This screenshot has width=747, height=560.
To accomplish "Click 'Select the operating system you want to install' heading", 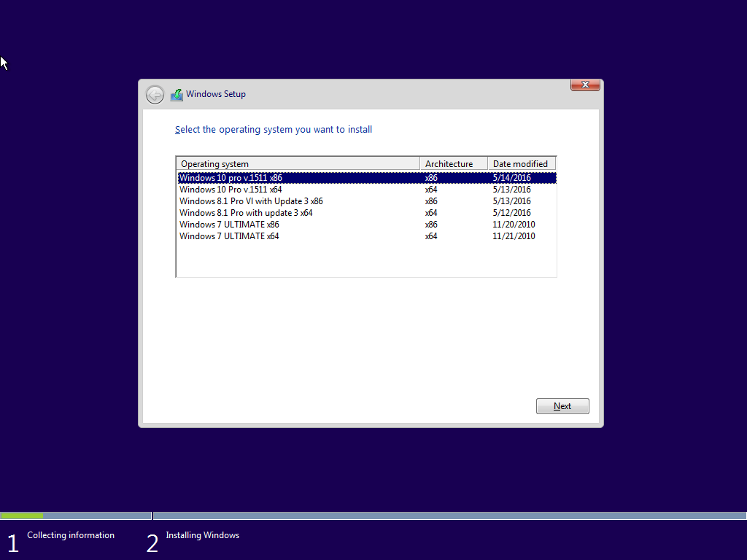I will click(274, 130).
